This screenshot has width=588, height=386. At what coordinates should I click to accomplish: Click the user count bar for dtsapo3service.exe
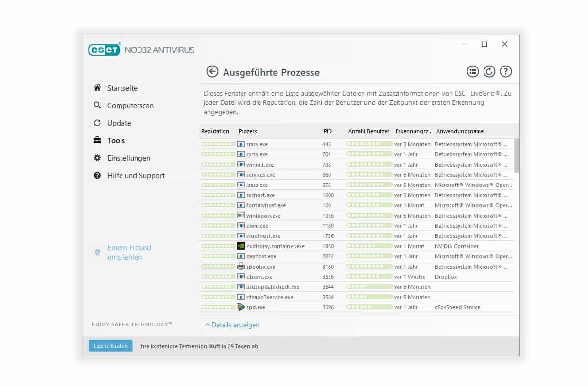(369, 297)
